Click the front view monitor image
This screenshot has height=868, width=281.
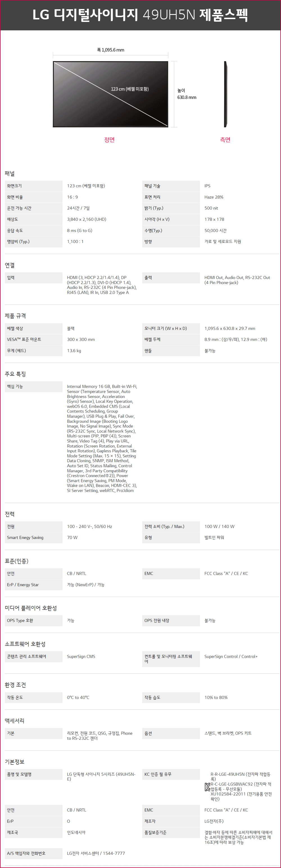pyautogui.click(x=110, y=94)
